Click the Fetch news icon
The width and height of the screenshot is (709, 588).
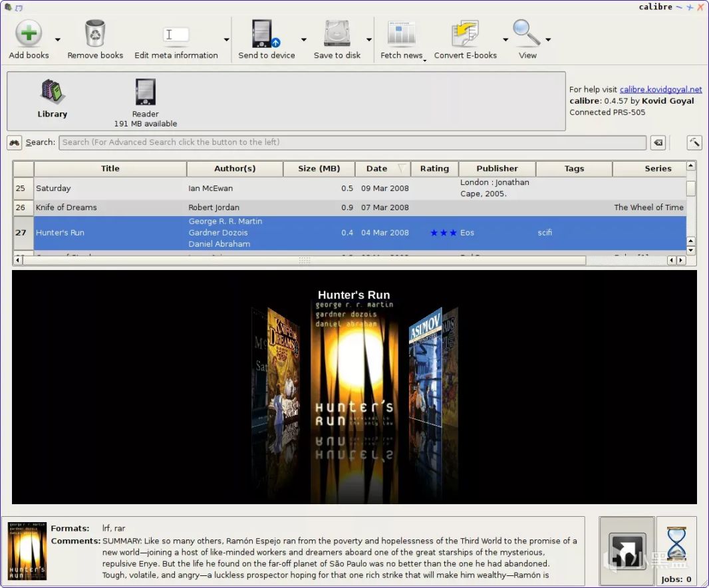coord(401,33)
